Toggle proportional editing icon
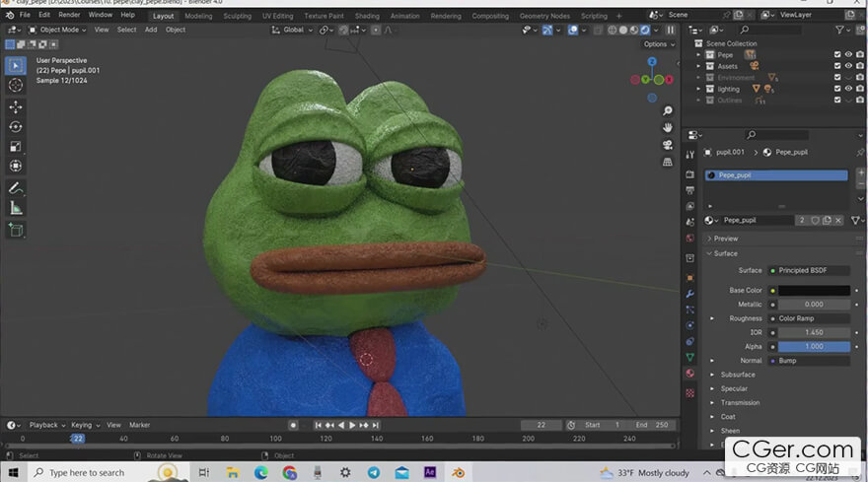The height and width of the screenshot is (482, 868). point(376,30)
